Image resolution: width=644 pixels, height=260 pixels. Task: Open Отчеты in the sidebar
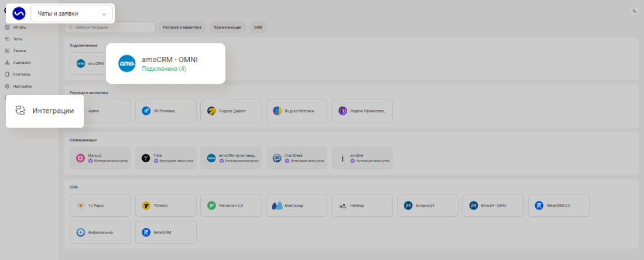19,28
